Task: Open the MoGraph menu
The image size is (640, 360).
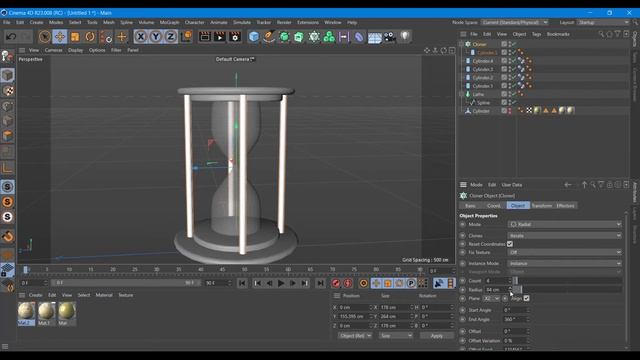Action: click(169, 22)
